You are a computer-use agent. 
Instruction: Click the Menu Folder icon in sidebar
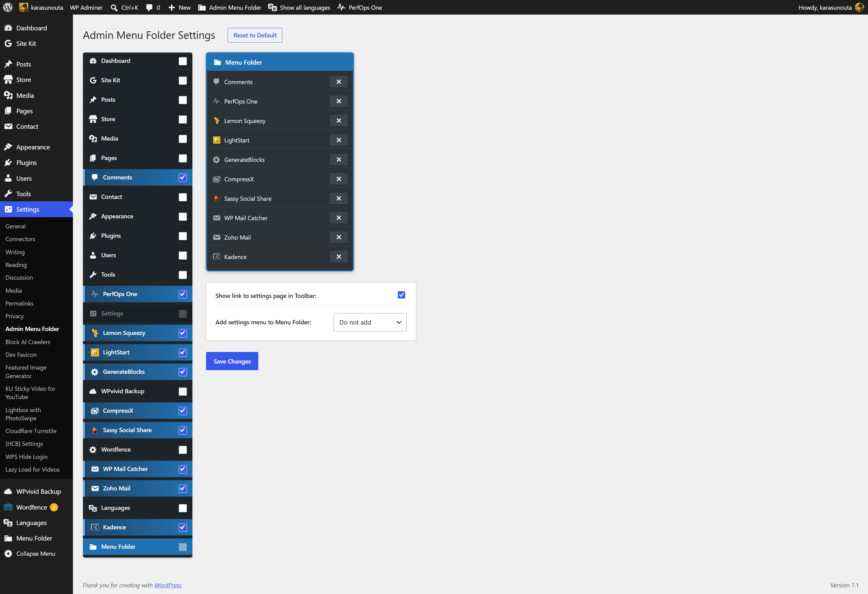[8, 538]
